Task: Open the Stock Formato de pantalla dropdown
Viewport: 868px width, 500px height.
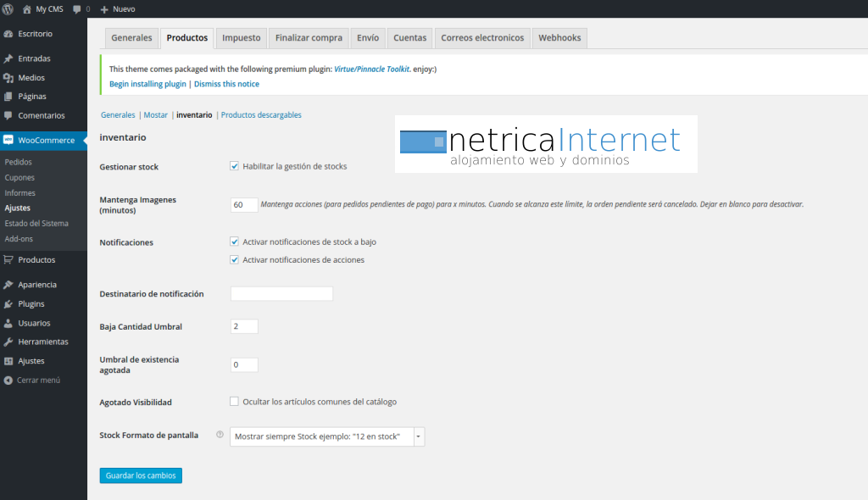Action: click(x=327, y=436)
